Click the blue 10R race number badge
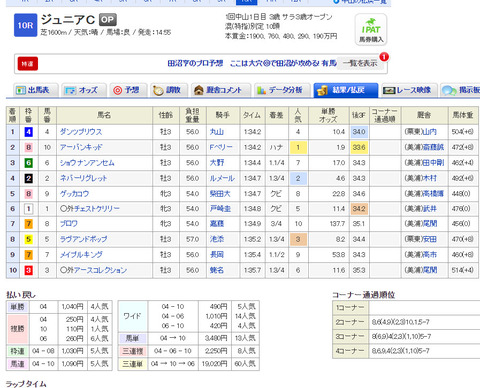Viewport: 480px width, 388px height. click(25, 25)
